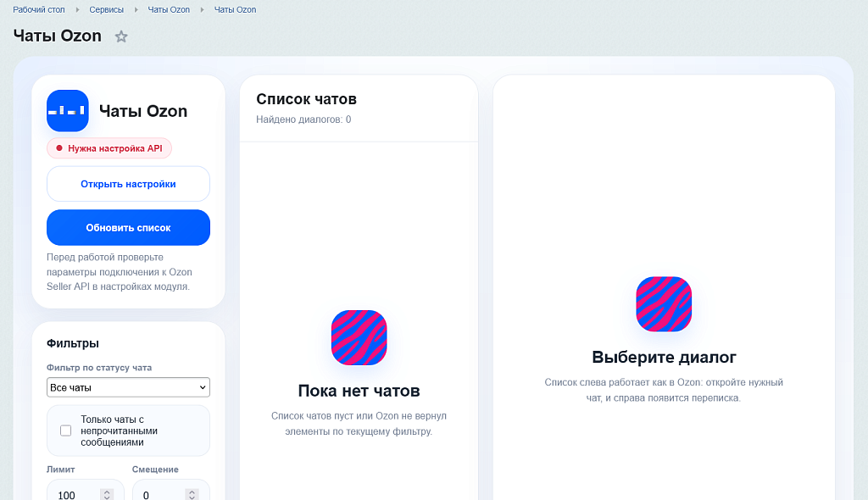This screenshot has width=868, height=500.
Task: Click the Лимит field spinner arrows
Action: click(x=108, y=494)
